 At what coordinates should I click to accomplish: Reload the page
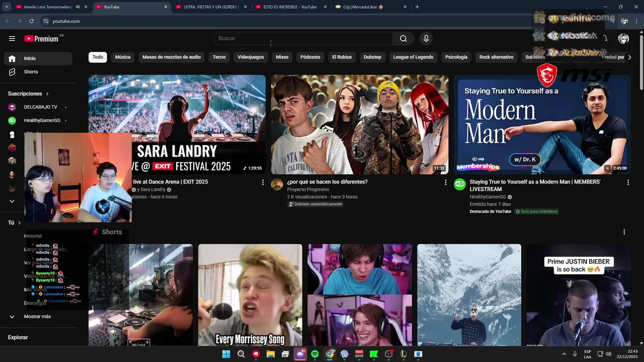tap(31, 21)
